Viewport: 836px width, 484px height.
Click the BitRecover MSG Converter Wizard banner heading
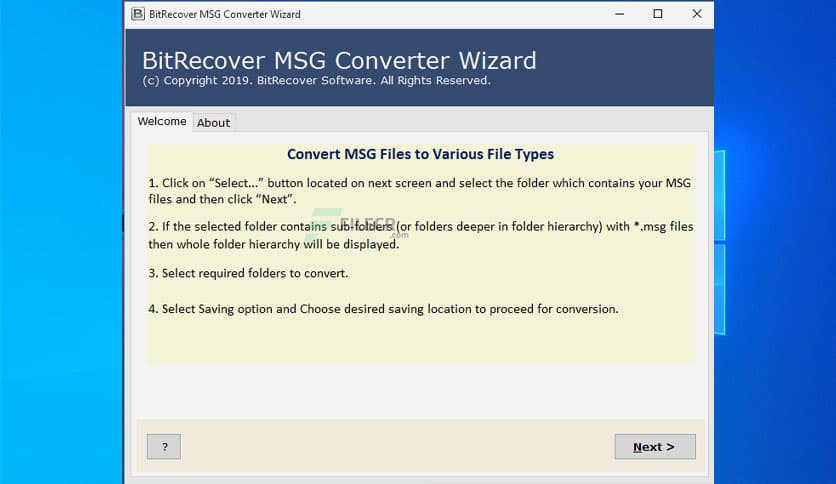click(x=339, y=60)
